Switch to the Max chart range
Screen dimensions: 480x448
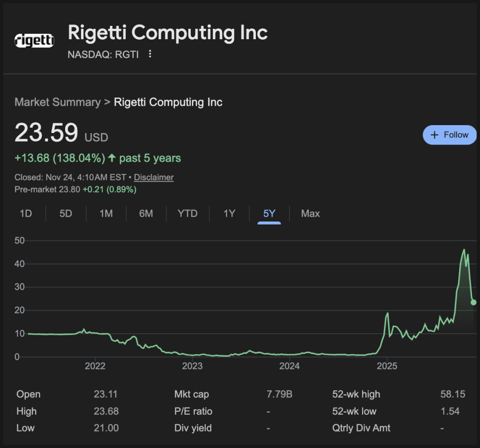310,214
